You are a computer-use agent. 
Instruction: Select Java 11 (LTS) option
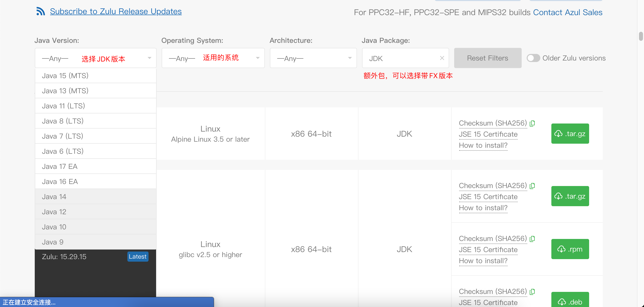[96, 106]
